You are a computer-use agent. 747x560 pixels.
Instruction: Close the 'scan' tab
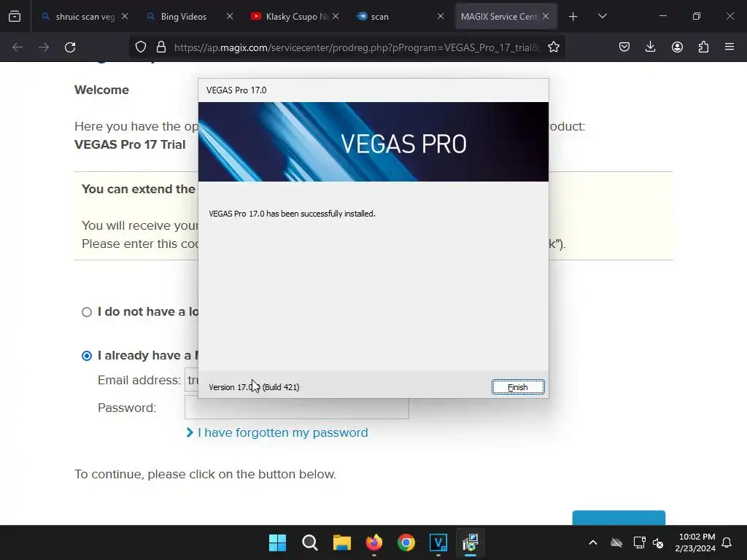[441, 16]
